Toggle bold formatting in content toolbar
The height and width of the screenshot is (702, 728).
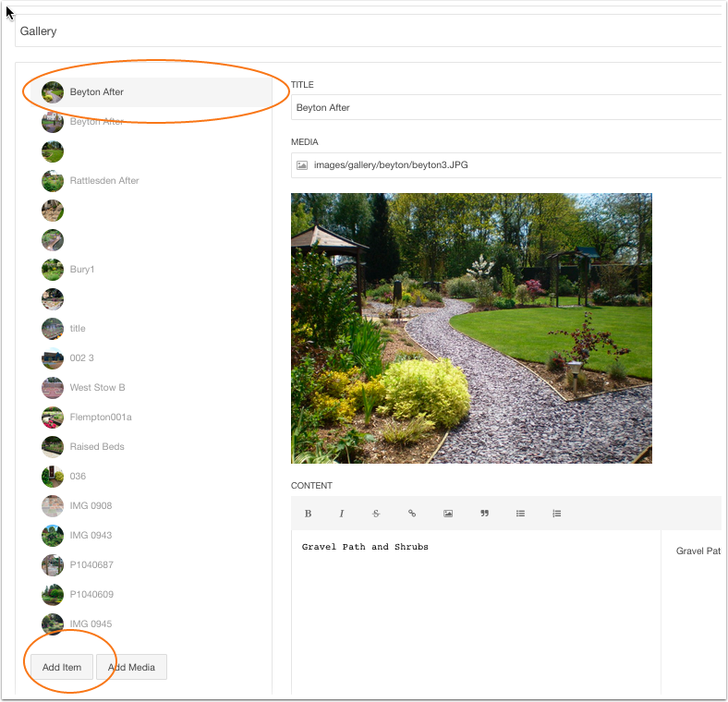coord(308,513)
